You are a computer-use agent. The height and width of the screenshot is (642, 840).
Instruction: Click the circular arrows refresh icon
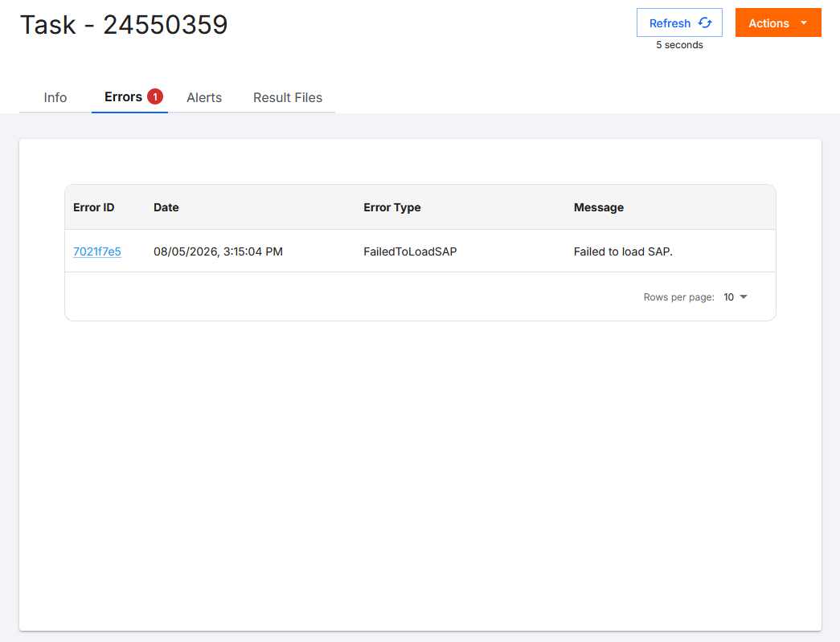tap(705, 22)
